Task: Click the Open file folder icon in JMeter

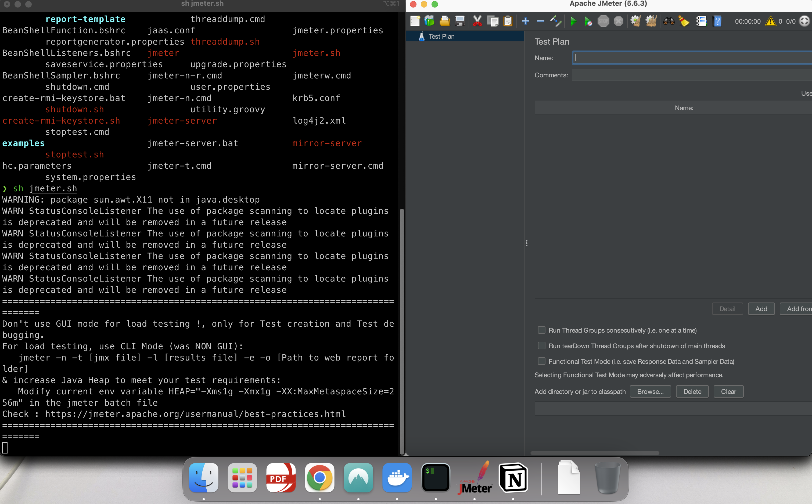Action: (x=445, y=21)
